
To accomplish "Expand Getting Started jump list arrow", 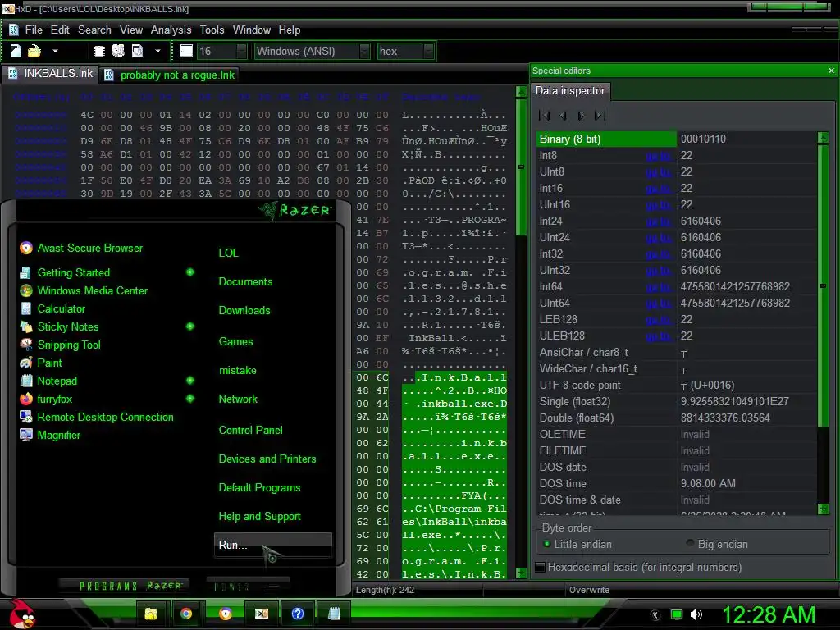I will pos(189,272).
